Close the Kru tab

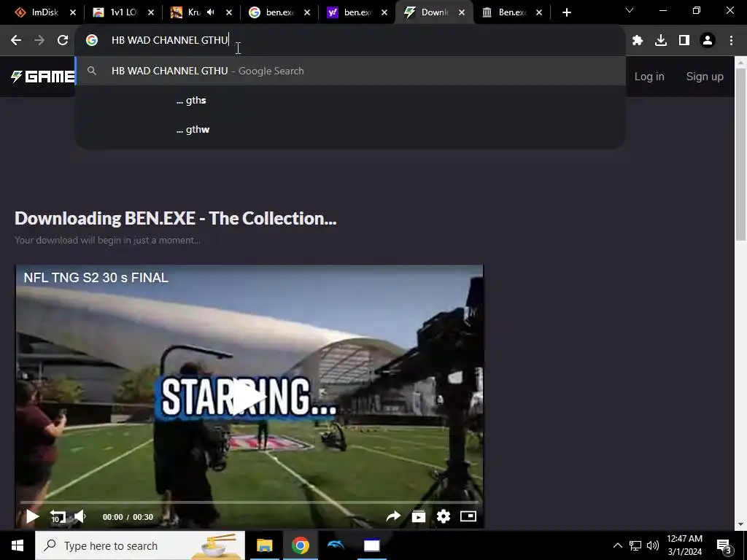point(229,12)
